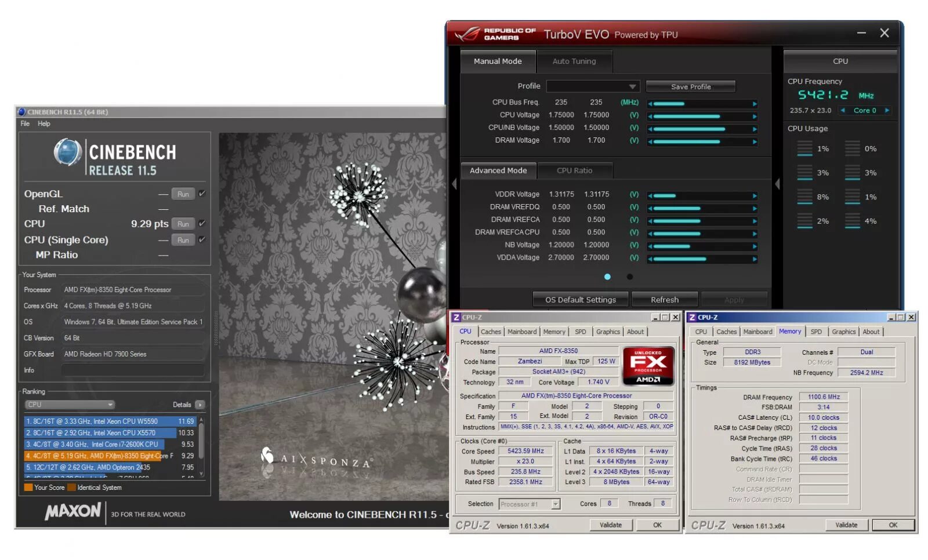Screen dimensions: 928x560
Task: Close the TurboV EVO window
Action: 884,33
